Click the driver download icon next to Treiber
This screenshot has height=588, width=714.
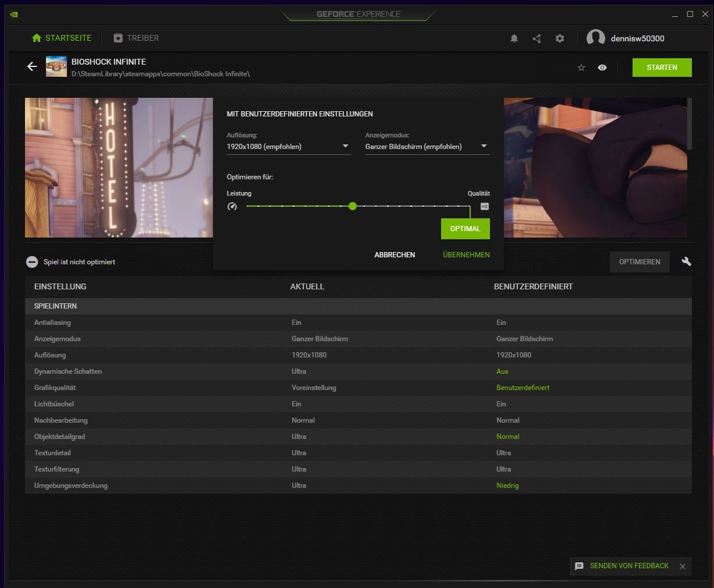(x=118, y=38)
